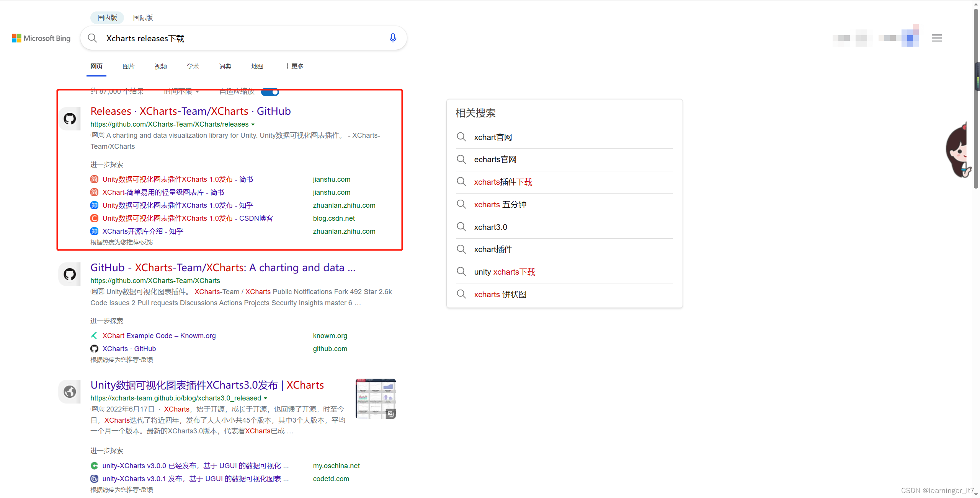Switch to 国际版 option
The image size is (980, 498).
tap(143, 18)
